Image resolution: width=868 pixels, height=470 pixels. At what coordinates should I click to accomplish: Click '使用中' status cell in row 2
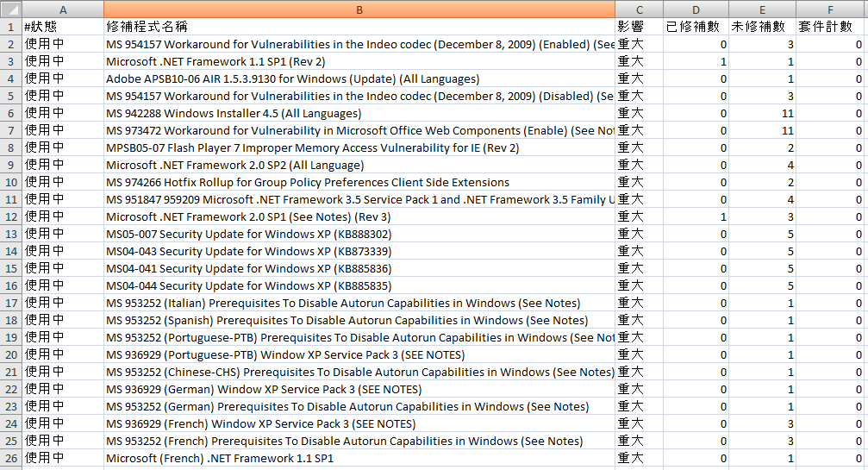coord(63,44)
